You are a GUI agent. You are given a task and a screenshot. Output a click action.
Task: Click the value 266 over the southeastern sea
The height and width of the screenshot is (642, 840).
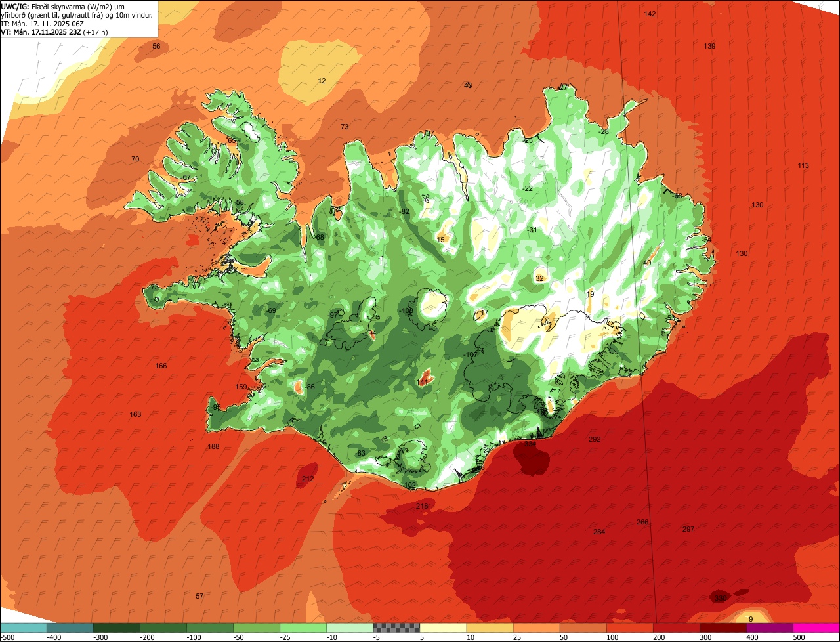coord(642,522)
